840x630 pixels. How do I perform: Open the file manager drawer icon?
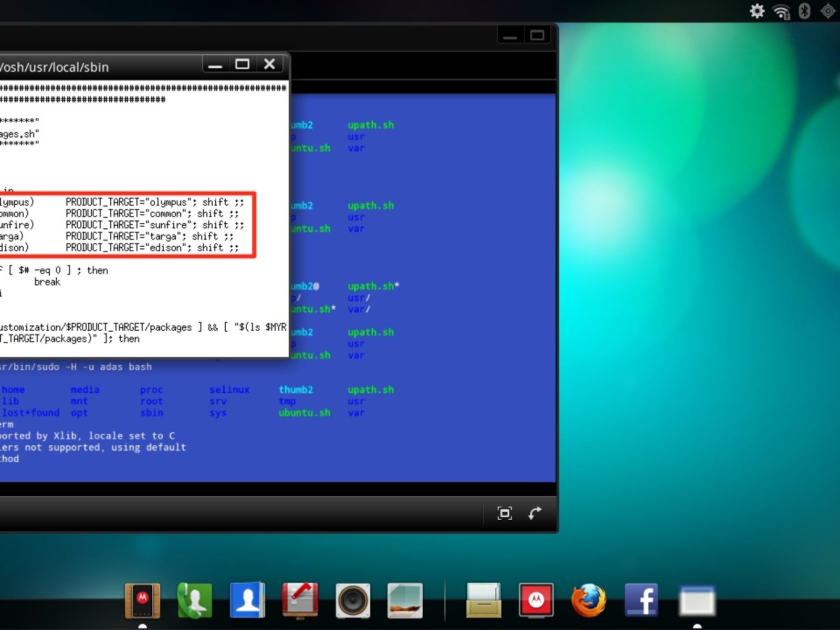484,600
